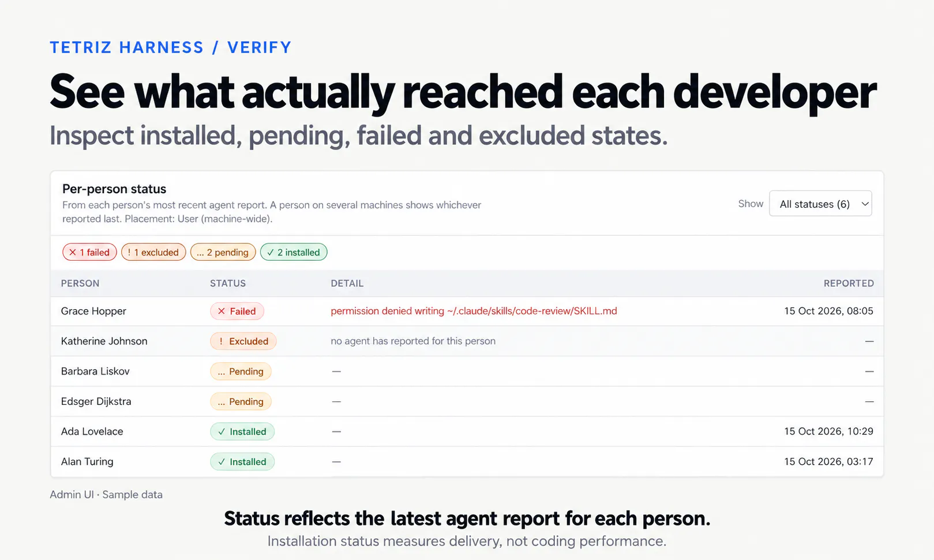Click the Per-person status heading
This screenshot has height=560, width=934.
[x=114, y=189]
